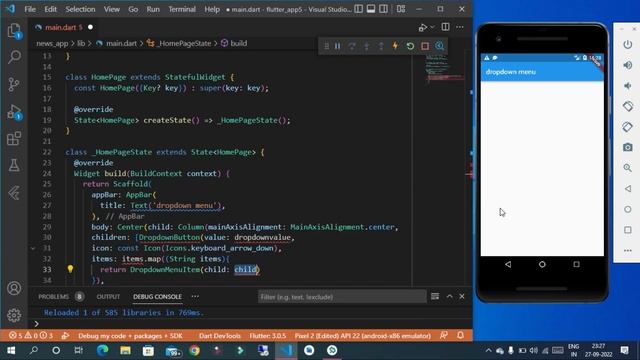Open Windows Start menu
The height and width of the screenshot is (360, 640).
pyautogui.click(x=11, y=350)
